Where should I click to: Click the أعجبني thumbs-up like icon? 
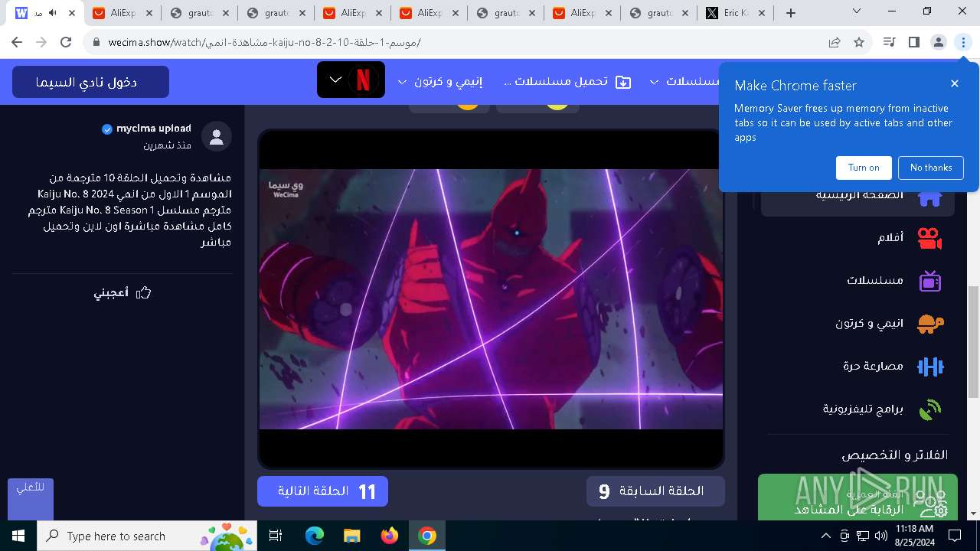[143, 293]
